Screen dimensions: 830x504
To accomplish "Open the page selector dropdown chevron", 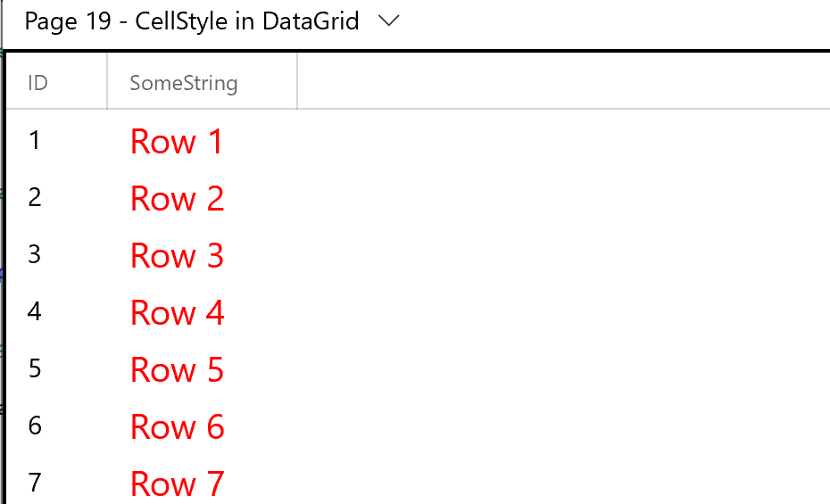I will [x=389, y=21].
